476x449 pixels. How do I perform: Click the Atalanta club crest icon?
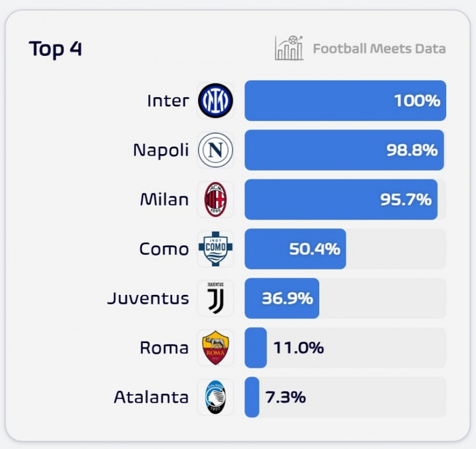tap(216, 397)
